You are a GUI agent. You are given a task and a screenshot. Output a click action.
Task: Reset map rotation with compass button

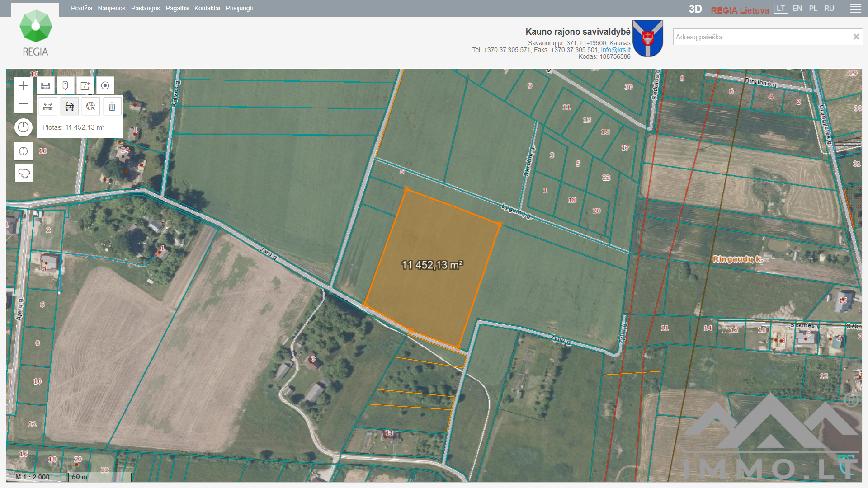coord(24,127)
